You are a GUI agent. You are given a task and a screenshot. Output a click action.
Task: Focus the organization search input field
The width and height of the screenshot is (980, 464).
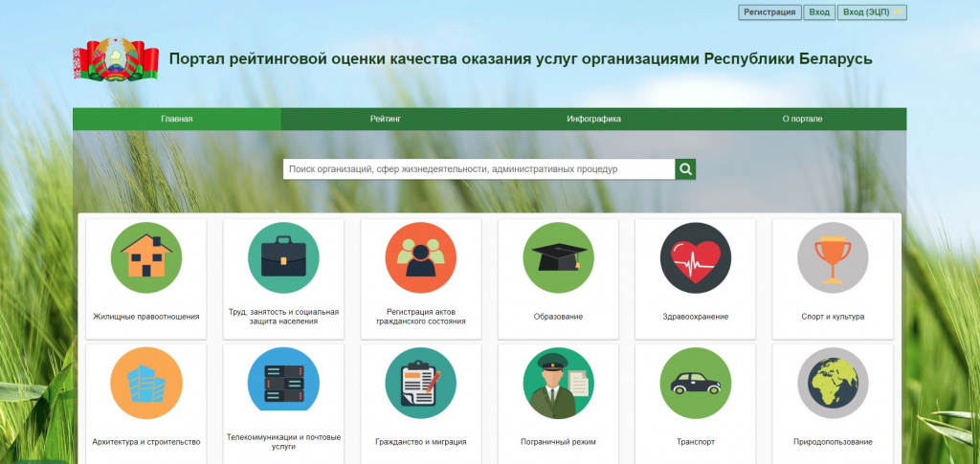tap(479, 169)
